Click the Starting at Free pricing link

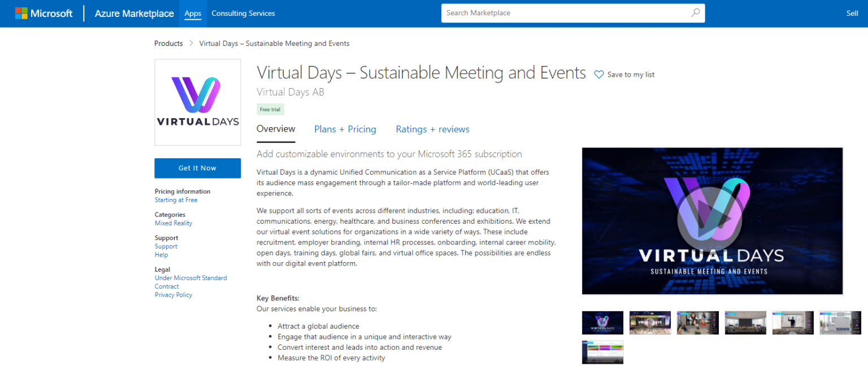(x=176, y=199)
